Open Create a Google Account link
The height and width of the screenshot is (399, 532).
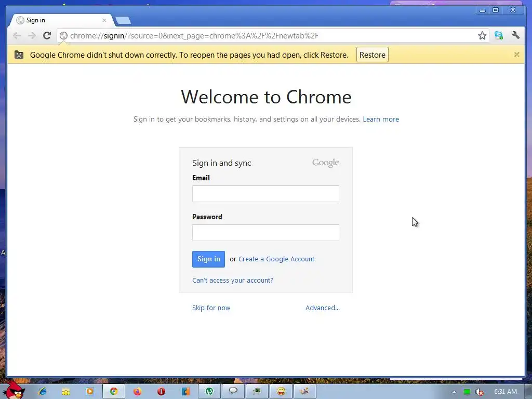(x=276, y=259)
